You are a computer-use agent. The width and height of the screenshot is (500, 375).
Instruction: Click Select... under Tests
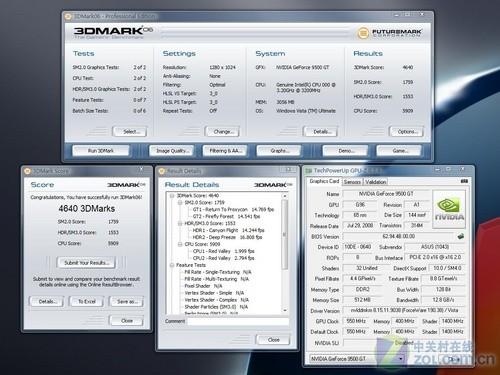pyautogui.click(x=130, y=132)
